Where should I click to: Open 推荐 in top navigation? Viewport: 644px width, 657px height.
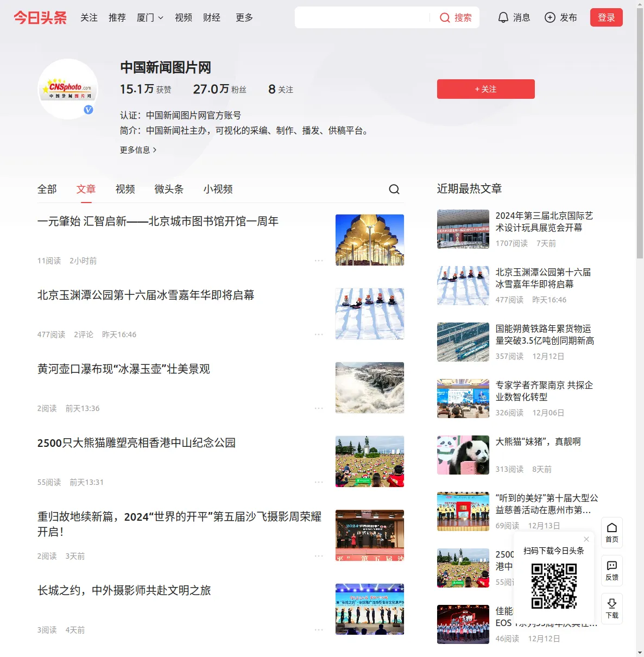click(117, 17)
